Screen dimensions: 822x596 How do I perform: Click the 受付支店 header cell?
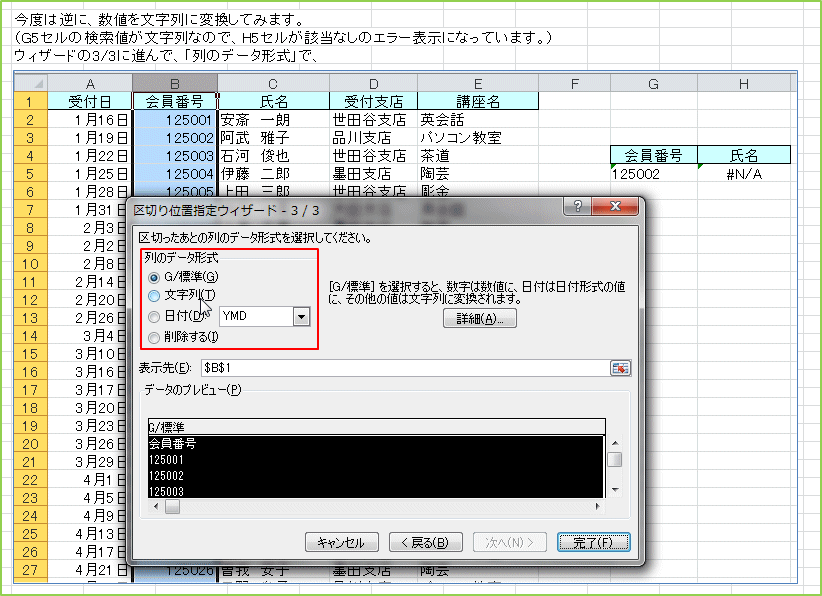(373, 101)
